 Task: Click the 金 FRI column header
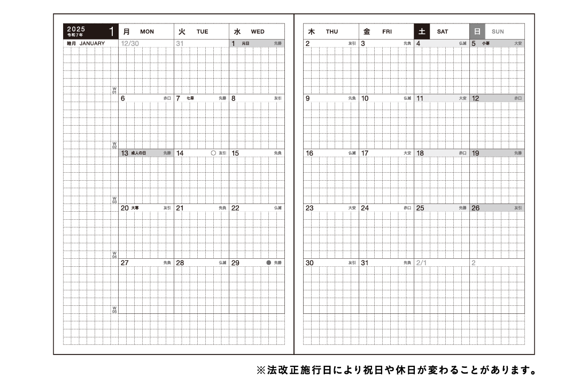click(x=385, y=32)
